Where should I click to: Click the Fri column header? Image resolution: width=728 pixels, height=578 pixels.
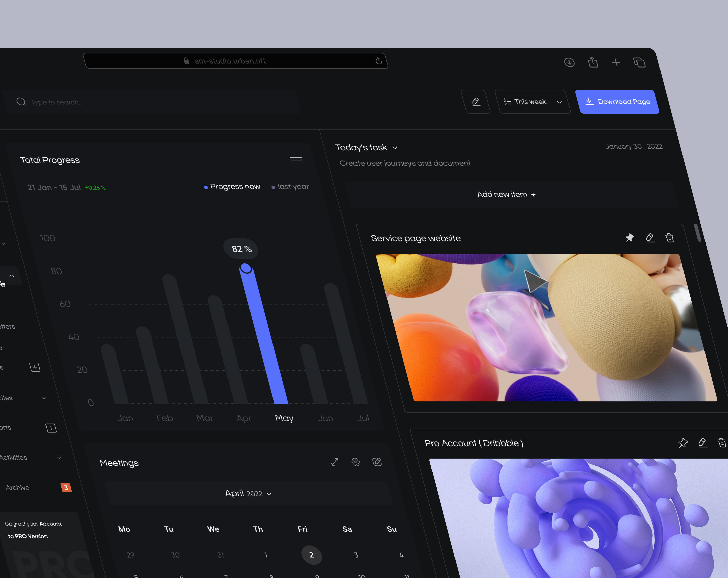click(x=302, y=529)
